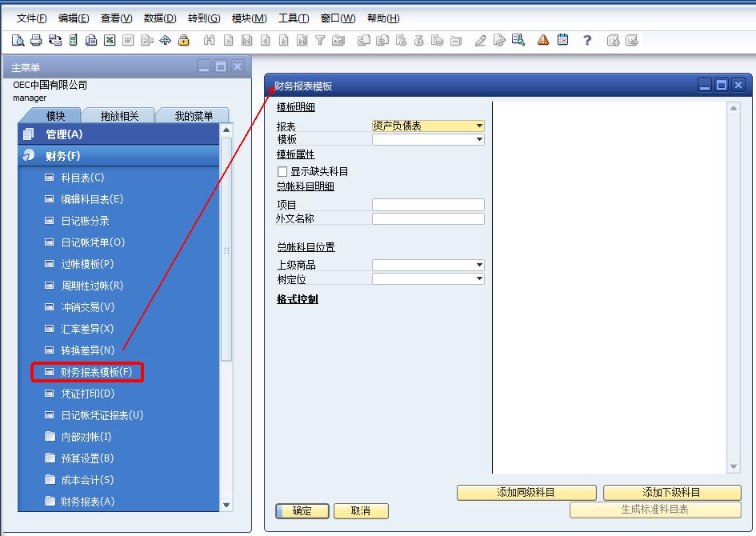Open the warning triangle alerts icon
The image size is (756, 536).
click(x=543, y=40)
